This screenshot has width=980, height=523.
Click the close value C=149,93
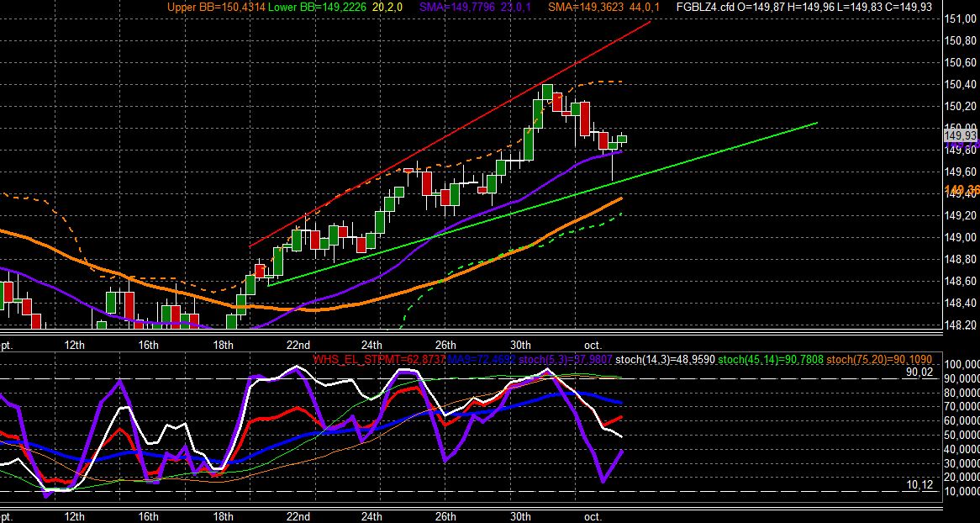tap(909, 7)
